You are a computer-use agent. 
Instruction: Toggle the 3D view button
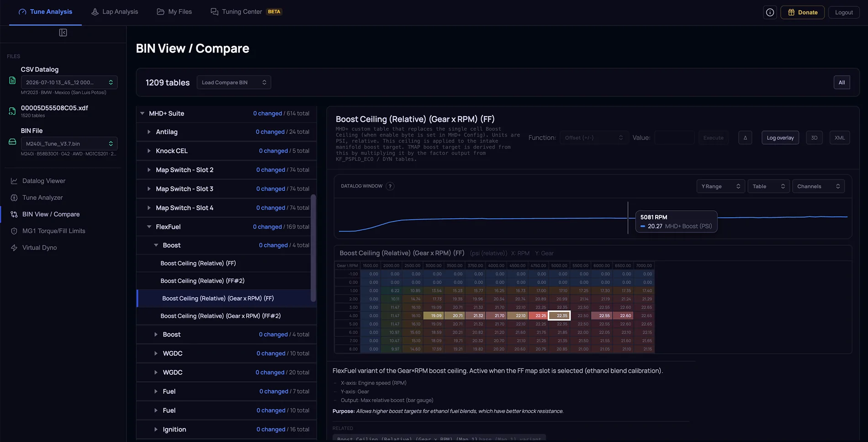pyautogui.click(x=814, y=138)
